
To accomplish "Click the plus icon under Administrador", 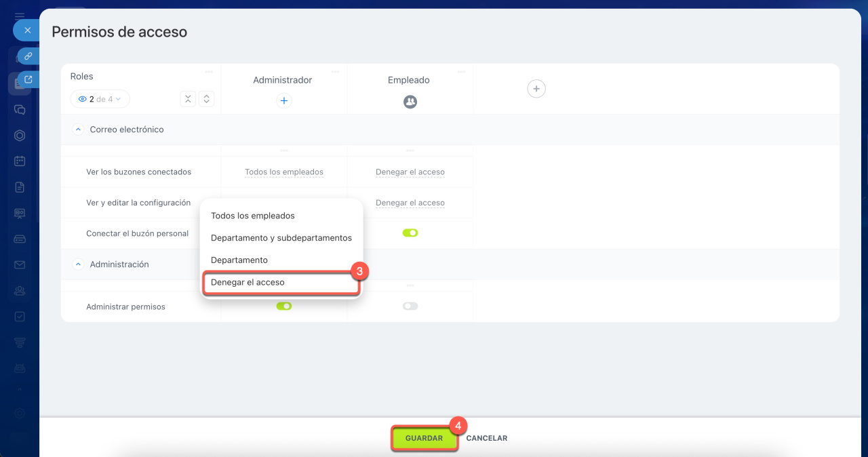I will click(284, 101).
